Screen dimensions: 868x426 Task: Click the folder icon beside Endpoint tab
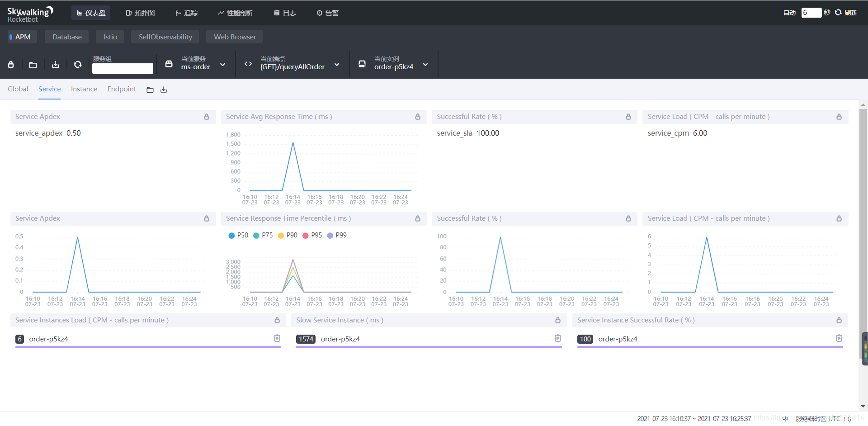[x=150, y=90]
